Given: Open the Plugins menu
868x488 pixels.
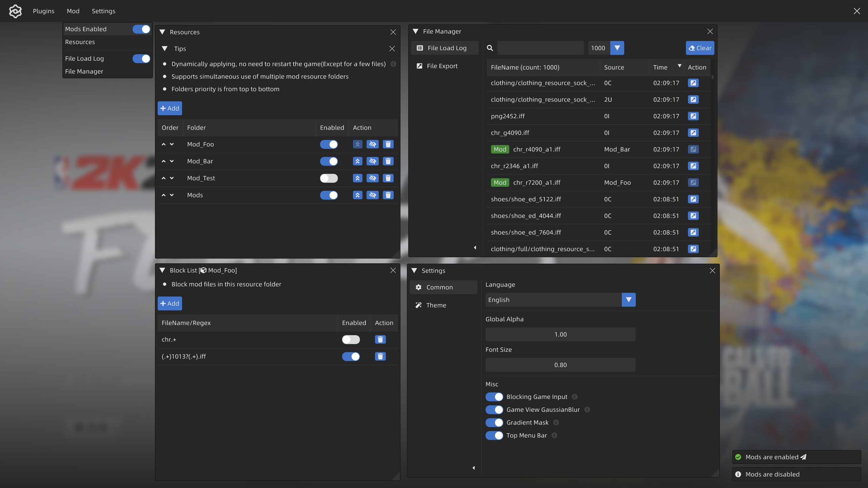Looking at the screenshot, I should [x=43, y=11].
